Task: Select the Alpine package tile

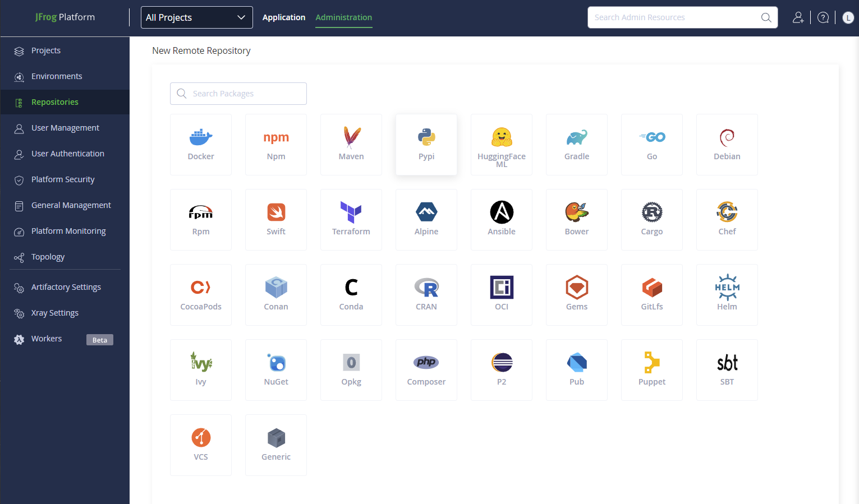Action: pos(426,220)
